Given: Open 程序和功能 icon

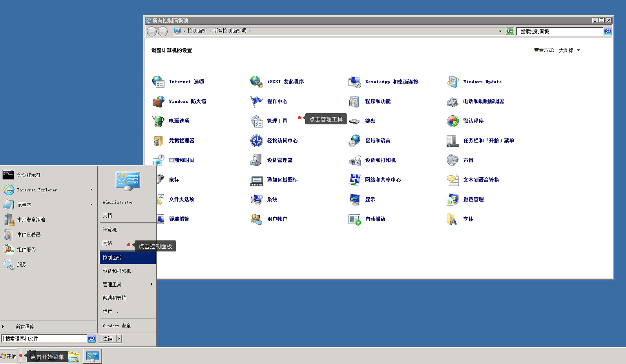Looking at the screenshot, I should 354,102.
